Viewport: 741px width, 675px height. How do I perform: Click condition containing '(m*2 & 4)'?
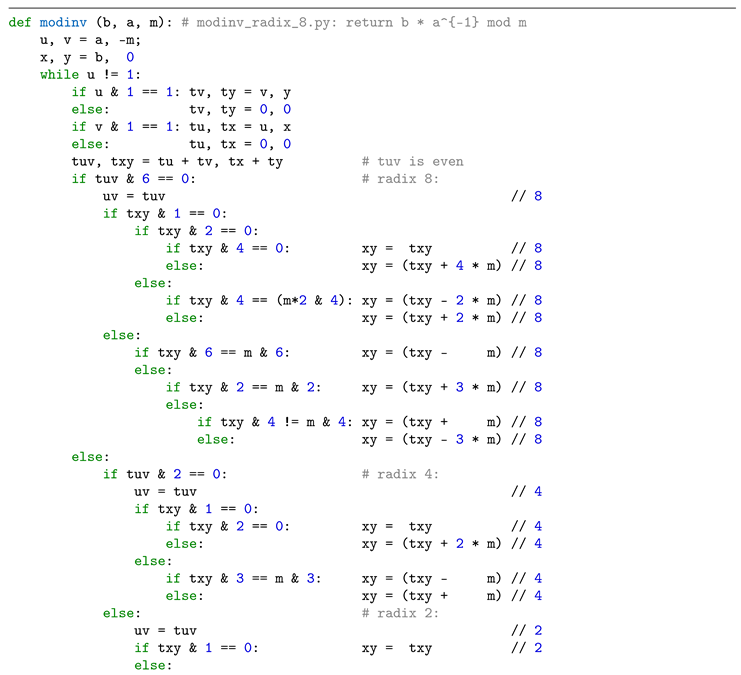(x=258, y=300)
